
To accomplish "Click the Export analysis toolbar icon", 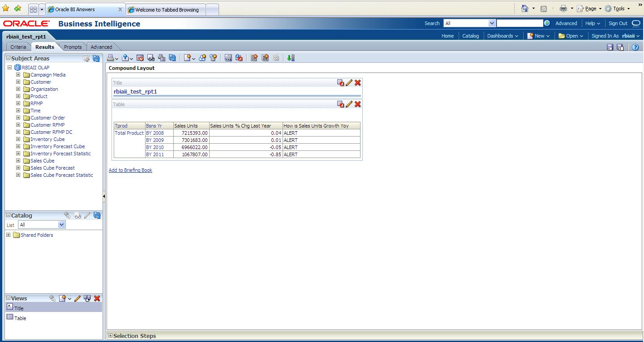I will point(125,58).
